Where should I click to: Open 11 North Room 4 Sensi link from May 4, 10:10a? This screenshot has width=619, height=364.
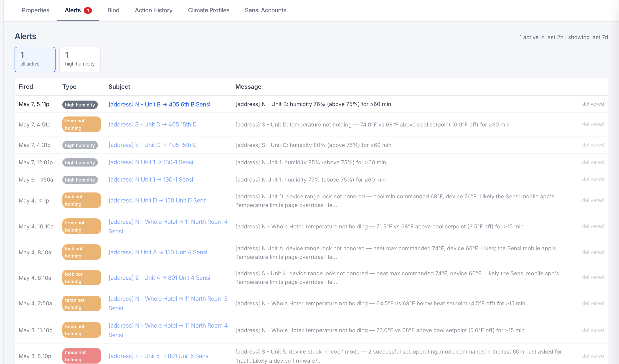[x=168, y=226]
